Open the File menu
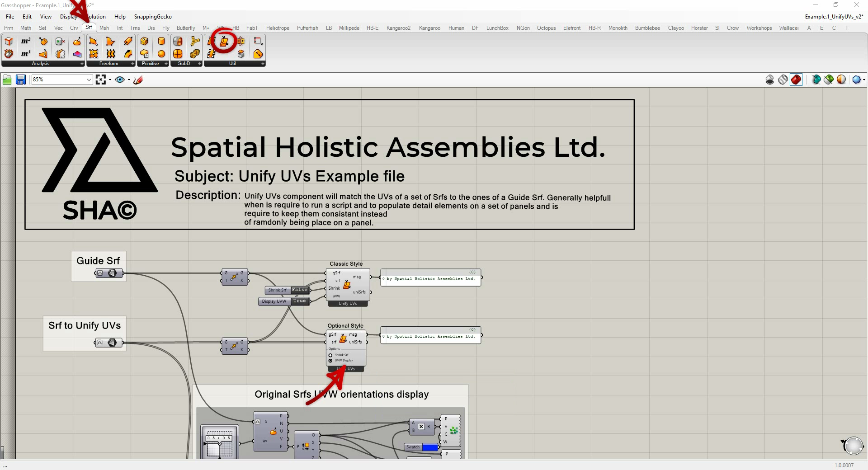This screenshot has height=470, width=868. pos(10,17)
